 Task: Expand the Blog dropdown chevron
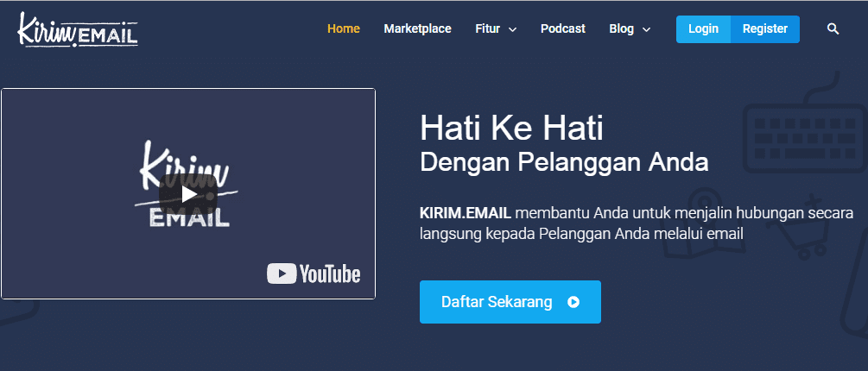[x=646, y=29]
